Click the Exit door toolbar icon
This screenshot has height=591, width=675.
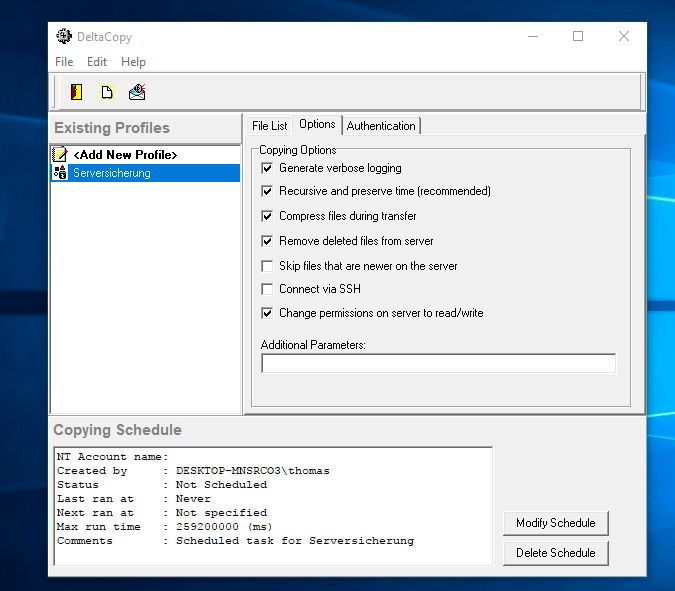point(77,92)
